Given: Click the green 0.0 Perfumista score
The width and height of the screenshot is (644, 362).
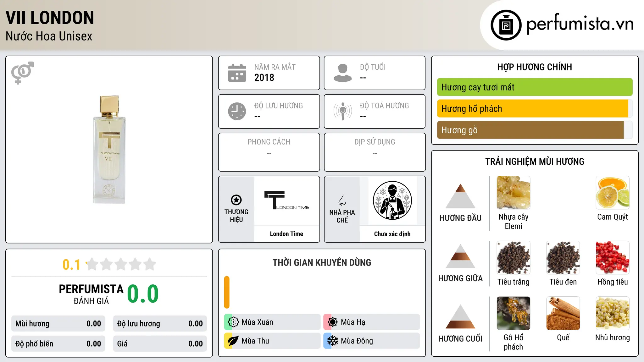Looking at the screenshot, I should pyautogui.click(x=143, y=294).
